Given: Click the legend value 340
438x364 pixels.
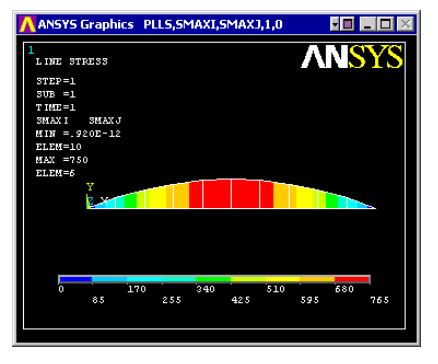Looking at the screenshot, I should coord(206,289).
